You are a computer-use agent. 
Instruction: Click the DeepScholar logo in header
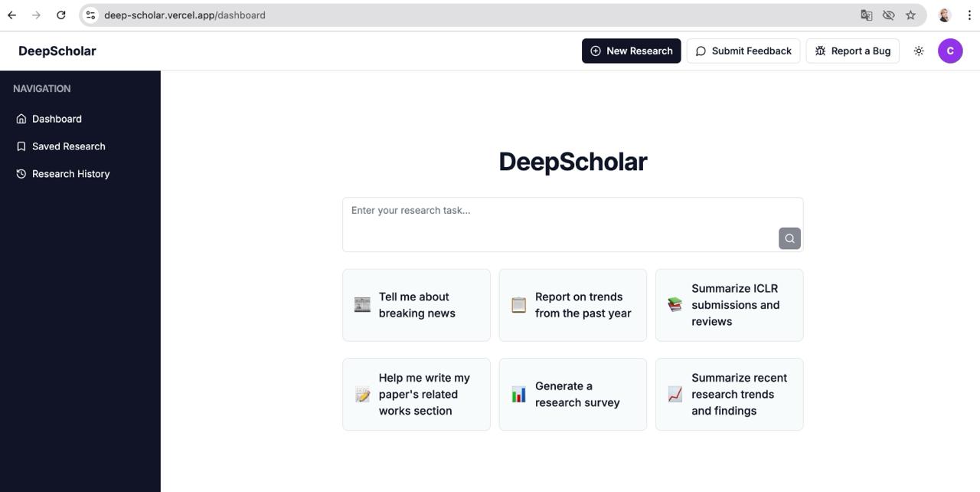(x=57, y=51)
